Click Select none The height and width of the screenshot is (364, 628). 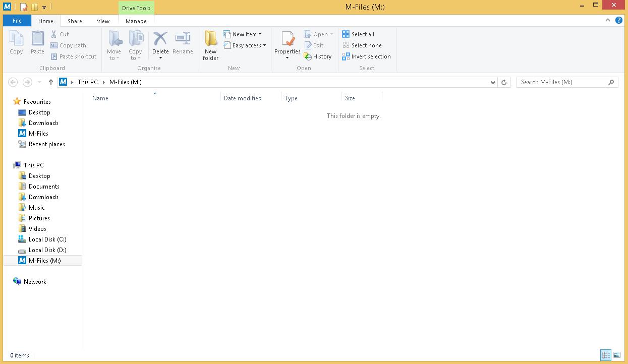coord(362,45)
